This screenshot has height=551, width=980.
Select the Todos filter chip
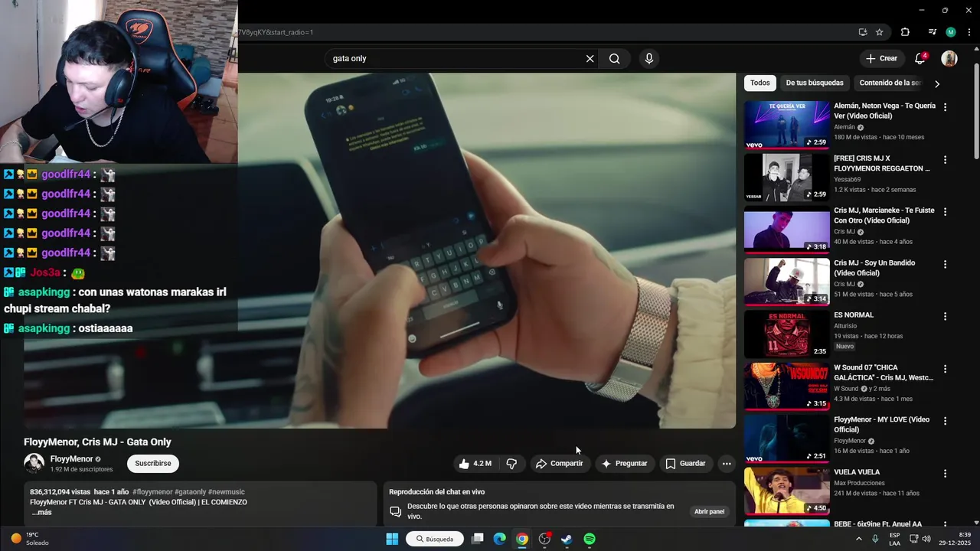click(760, 83)
